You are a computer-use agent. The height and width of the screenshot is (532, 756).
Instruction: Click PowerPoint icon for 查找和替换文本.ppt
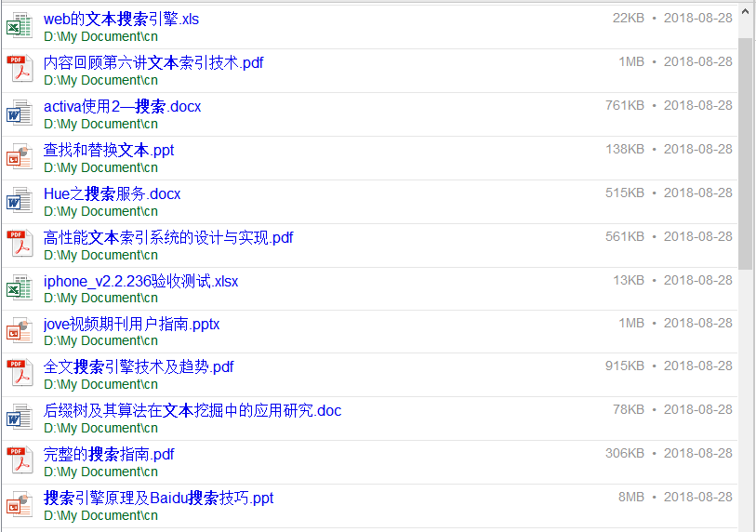(20, 158)
